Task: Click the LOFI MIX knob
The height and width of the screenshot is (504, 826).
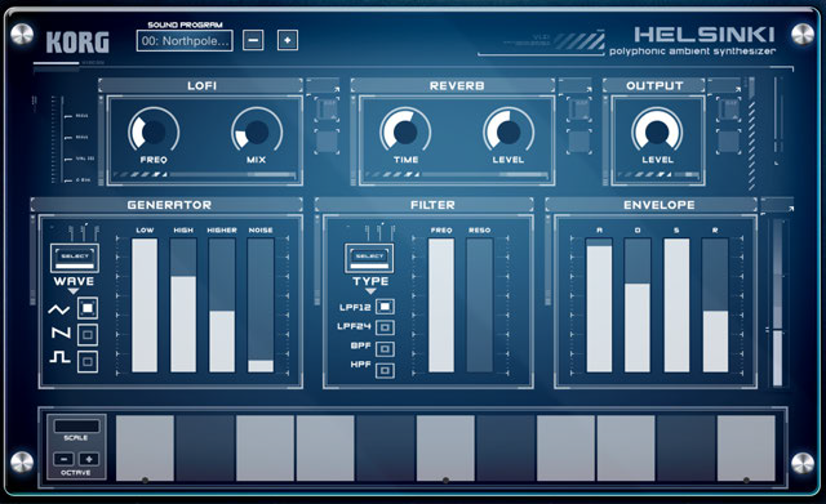Action: 257,132
